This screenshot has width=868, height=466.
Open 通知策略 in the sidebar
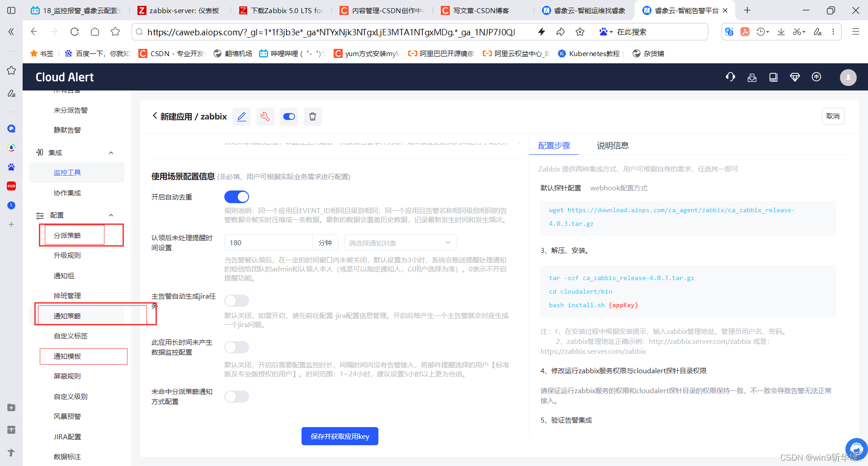coord(67,316)
